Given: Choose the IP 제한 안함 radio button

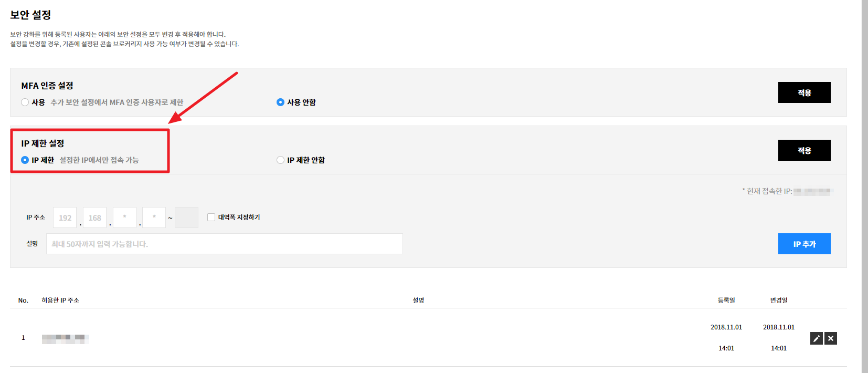Looking at the screenshot, I should tap(280, 160).
